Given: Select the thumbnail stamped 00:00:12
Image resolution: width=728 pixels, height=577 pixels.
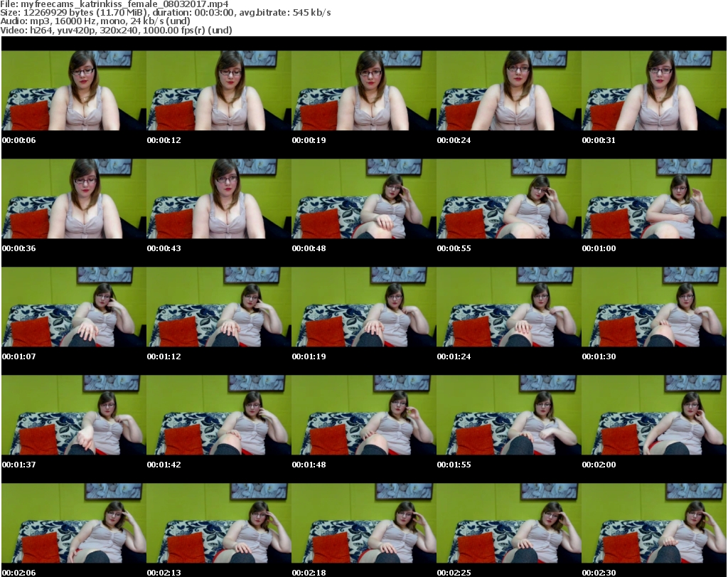Looking at the screenshot, I should 219,90.
